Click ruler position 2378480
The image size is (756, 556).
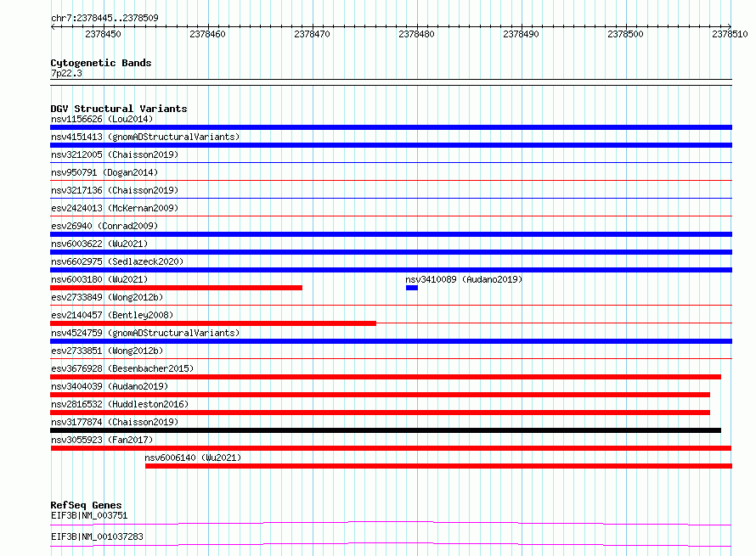pyautogui.click(x=416, y=34)
